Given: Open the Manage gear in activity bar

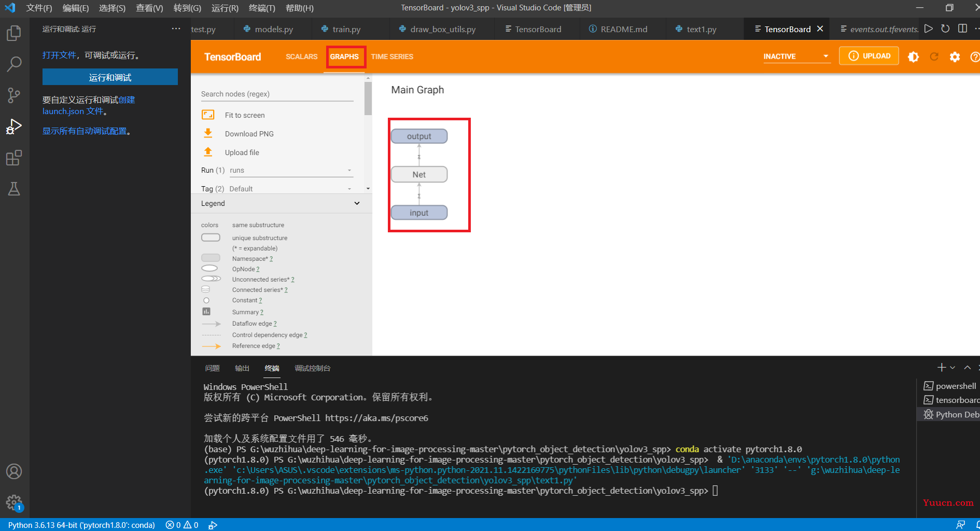Looking at the screenshot, I should (x=14, y=502).
